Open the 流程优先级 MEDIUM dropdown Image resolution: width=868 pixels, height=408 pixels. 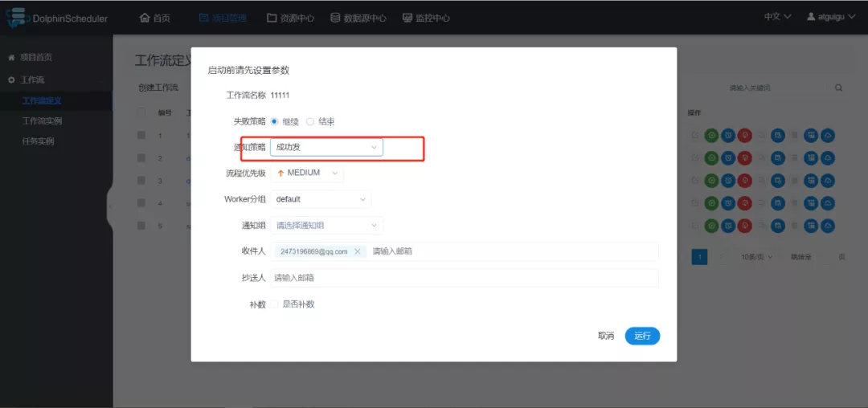307,173
